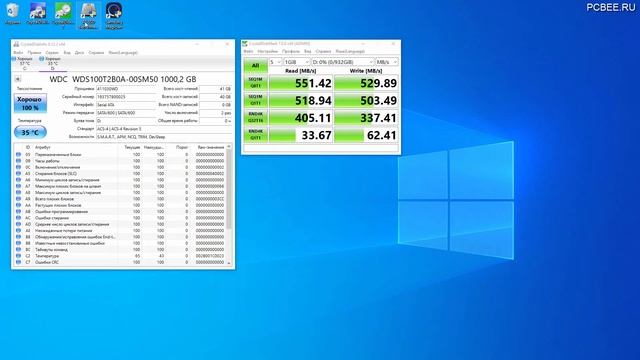Viewport: 640px width, 360px height.
Task: Open test size dropdown showing 1GiB
Action: coord(297,62)
